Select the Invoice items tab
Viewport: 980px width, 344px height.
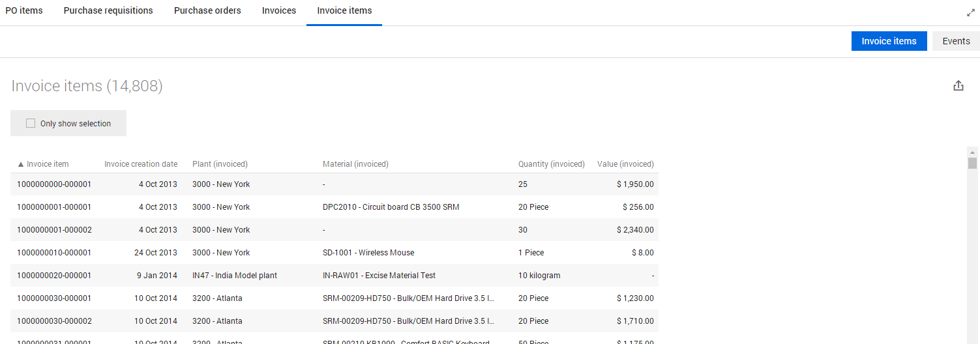click(x=344, y=10)
